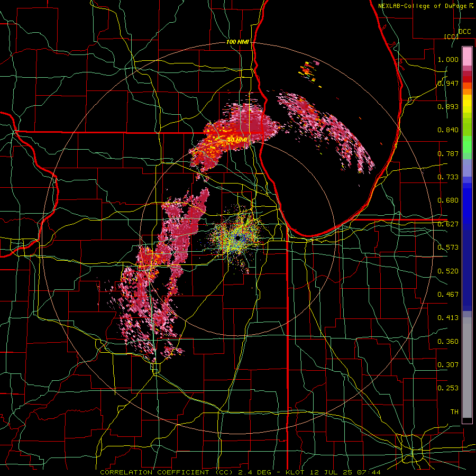This screenshot has width=476, height=476.
Task: Click the CORRELATION COEFFICIENT (CC) caption text
Action: tap(167, 472)
